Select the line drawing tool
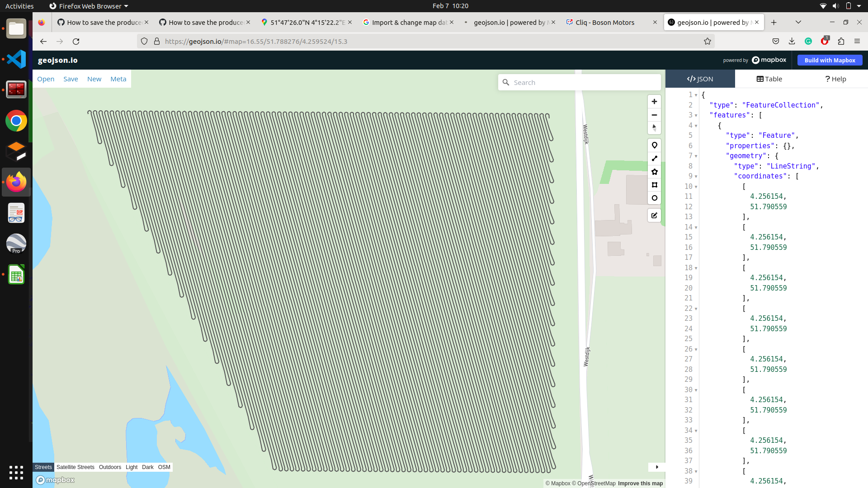 point(654,158)
